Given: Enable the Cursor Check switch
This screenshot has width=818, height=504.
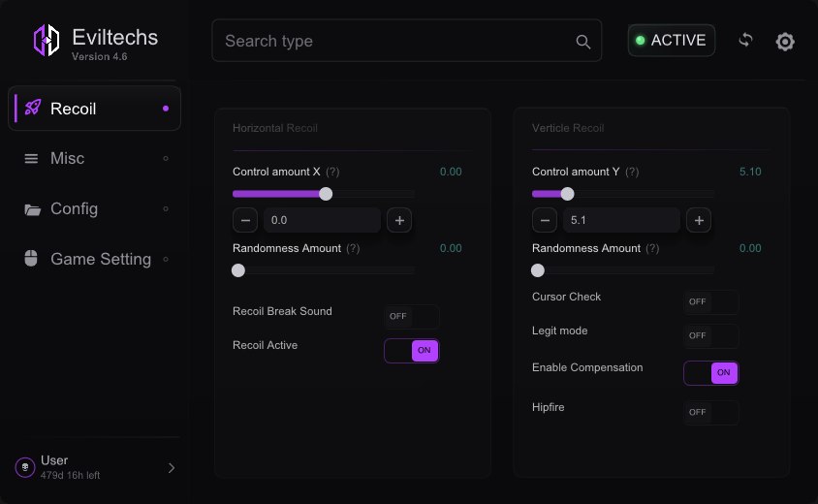Looking at the screenshot, I should click(711, 302).
